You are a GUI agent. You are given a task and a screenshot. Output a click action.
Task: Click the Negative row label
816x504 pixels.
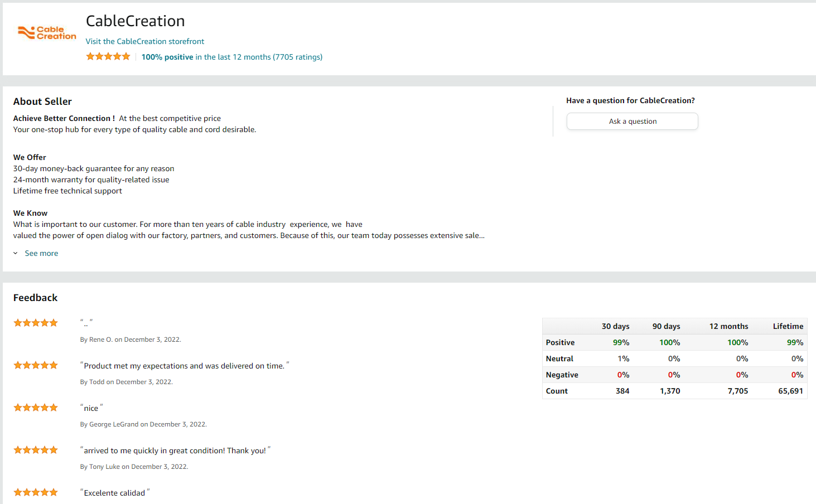[x=562, y=375]
